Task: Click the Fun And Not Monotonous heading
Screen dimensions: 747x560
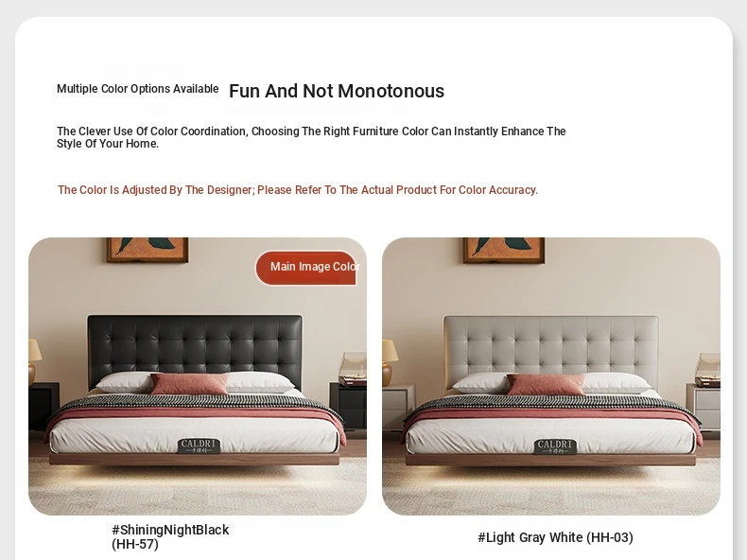Action: click(x=337, y=91)
